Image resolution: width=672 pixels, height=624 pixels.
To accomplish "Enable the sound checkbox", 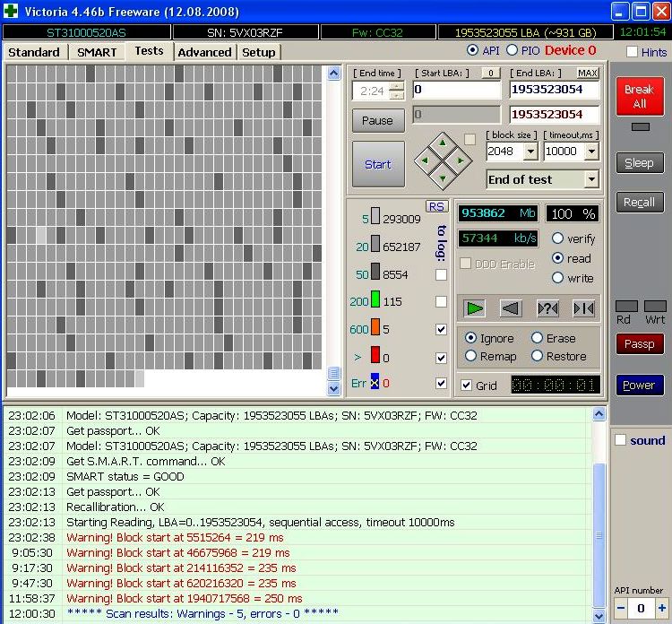I will click(620, 440).
